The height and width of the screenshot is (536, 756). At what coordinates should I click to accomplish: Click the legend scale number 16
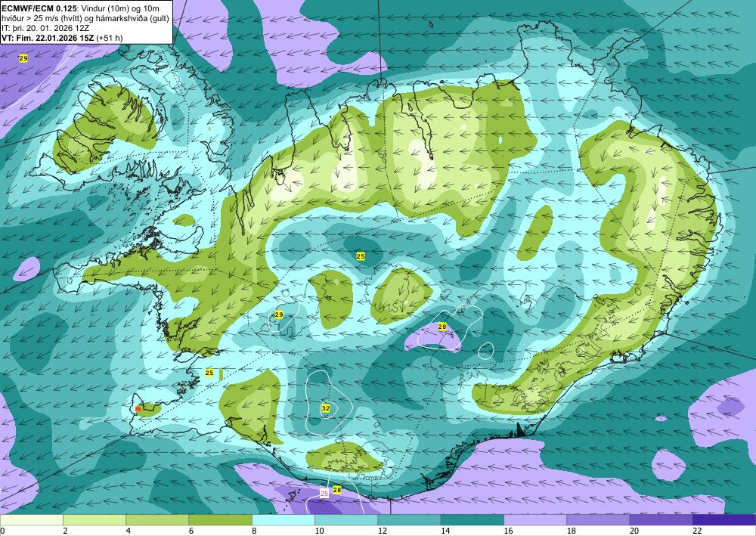coord(508,531)
